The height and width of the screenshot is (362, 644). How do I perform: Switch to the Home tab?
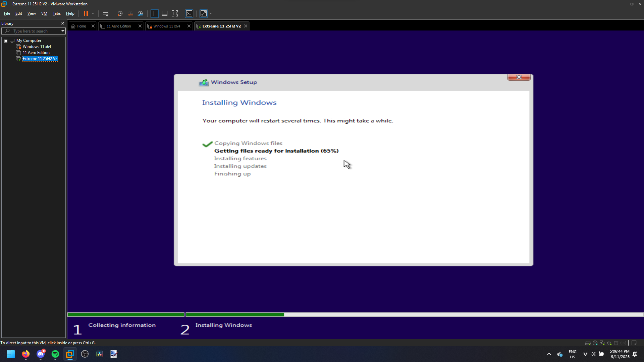pyautogui.click(x=81, y=26)
